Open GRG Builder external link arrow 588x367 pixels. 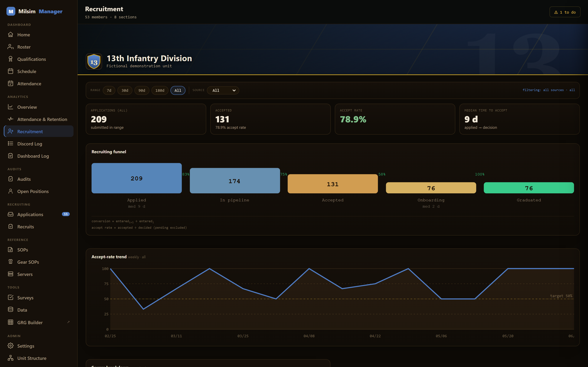coord(68,322)
